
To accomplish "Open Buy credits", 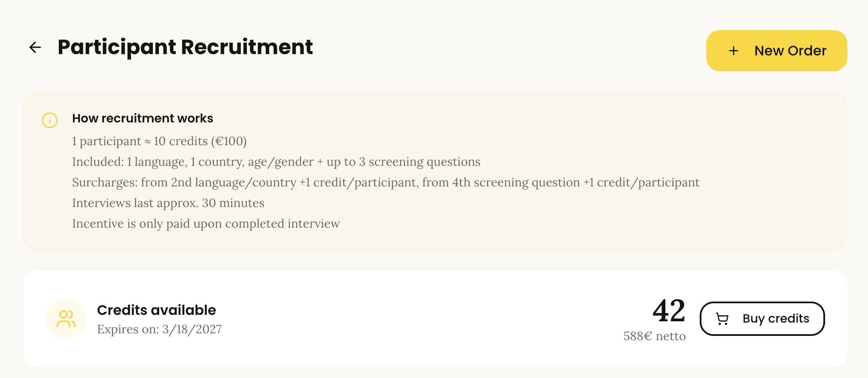I will point(762,319).
